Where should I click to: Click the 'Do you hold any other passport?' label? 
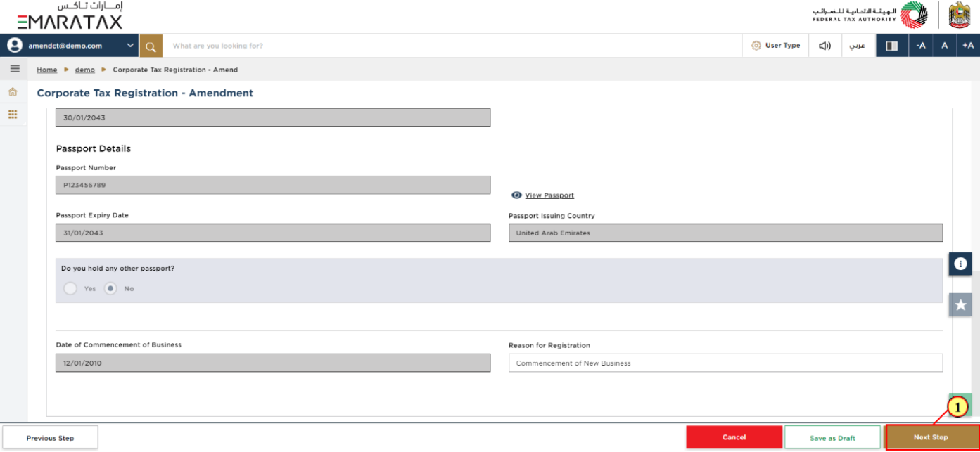tap(117, 269)
